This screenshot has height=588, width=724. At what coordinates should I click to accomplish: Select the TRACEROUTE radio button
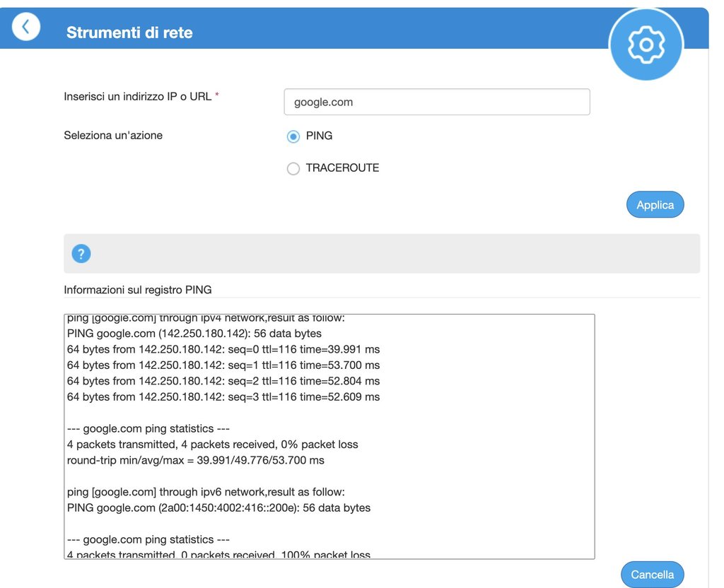pos(293,169)
